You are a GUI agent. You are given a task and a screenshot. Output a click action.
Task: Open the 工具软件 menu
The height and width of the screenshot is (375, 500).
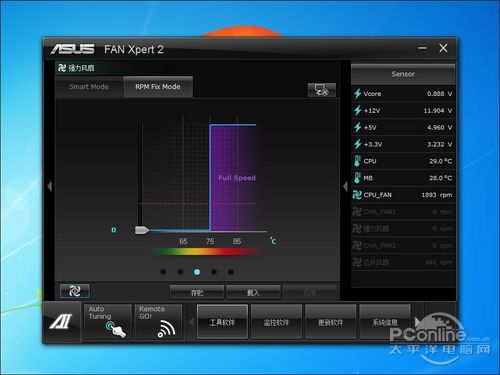tap(222, 322)
